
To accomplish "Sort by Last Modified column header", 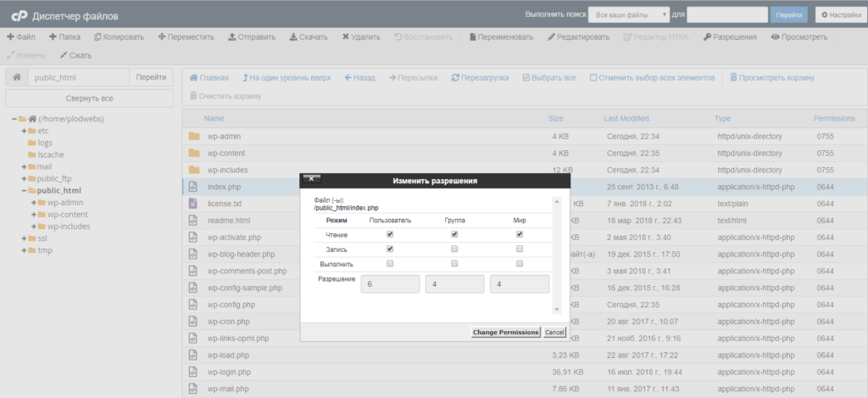I will click(x=626, y=119).
